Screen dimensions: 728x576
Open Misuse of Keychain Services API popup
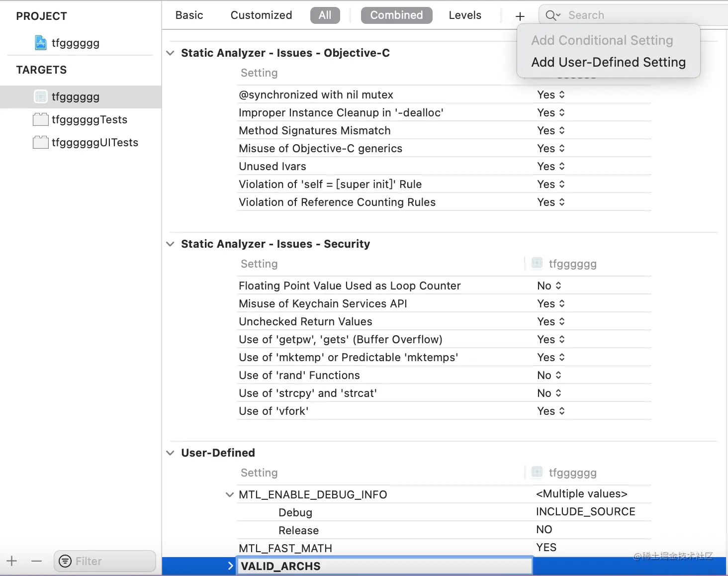[551, 303]
